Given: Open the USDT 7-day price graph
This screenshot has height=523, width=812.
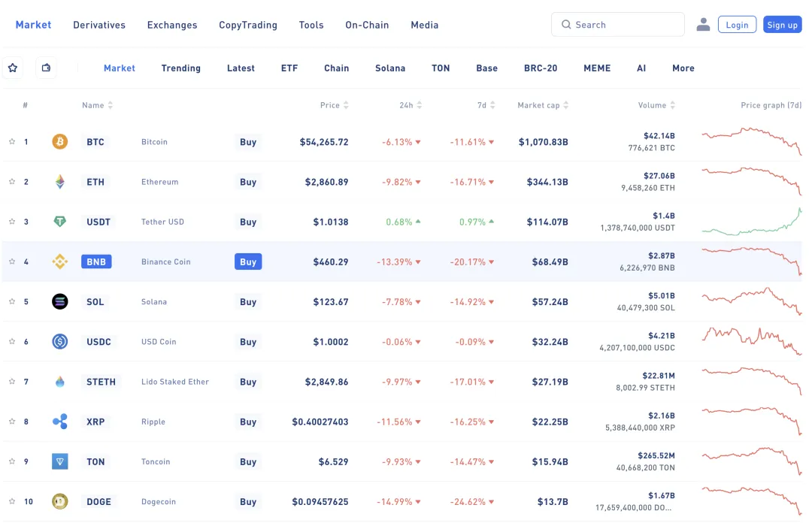Looking at the screenshot, I should click(x=751, y=221).
